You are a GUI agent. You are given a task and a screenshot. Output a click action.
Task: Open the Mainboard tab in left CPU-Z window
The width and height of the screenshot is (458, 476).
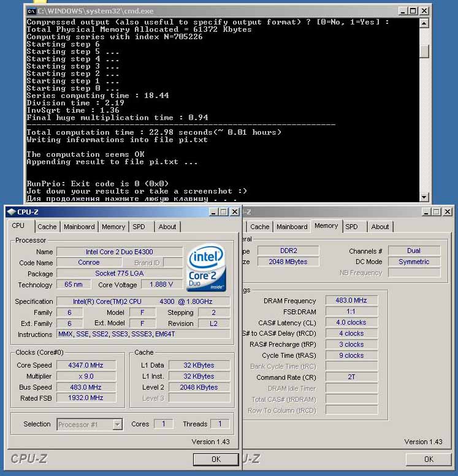[79, 227]
